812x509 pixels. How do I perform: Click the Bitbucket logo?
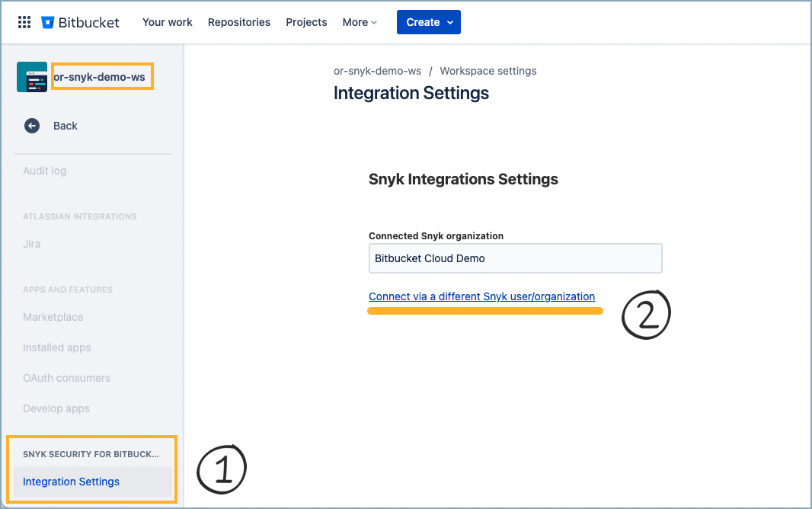coord(80,22)
